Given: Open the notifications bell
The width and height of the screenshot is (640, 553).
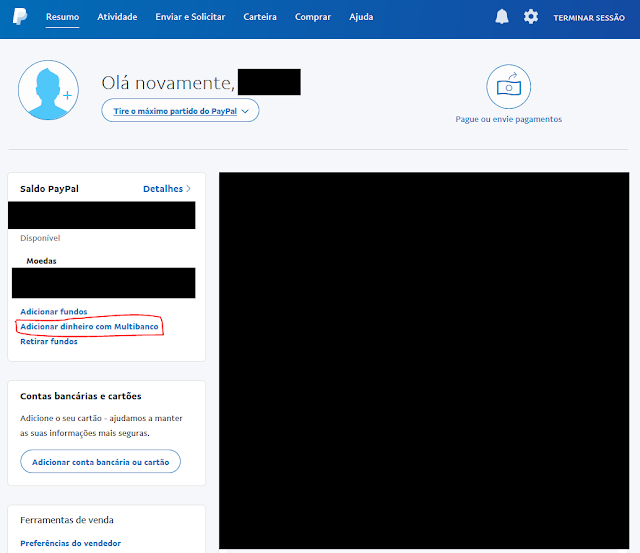Looking at the screenshot, I should tap(502, 17).
